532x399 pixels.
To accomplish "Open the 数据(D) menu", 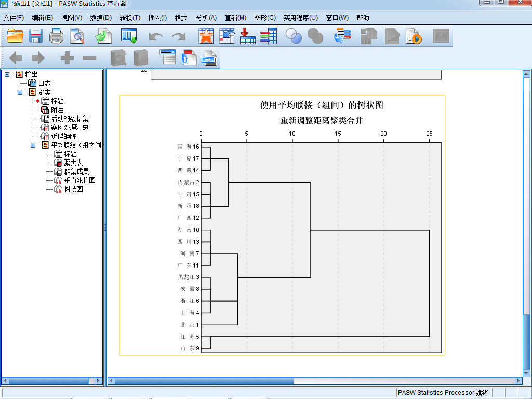I will 101,18.
